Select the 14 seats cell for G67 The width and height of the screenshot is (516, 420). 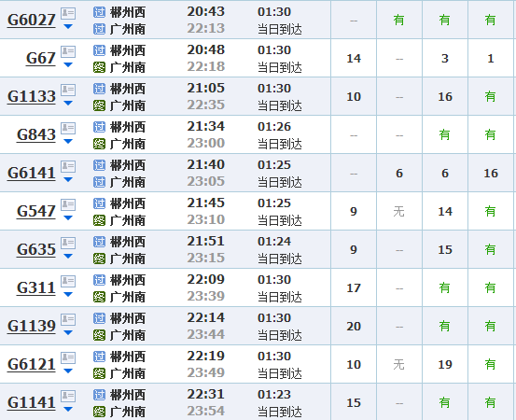pos(354,58)
